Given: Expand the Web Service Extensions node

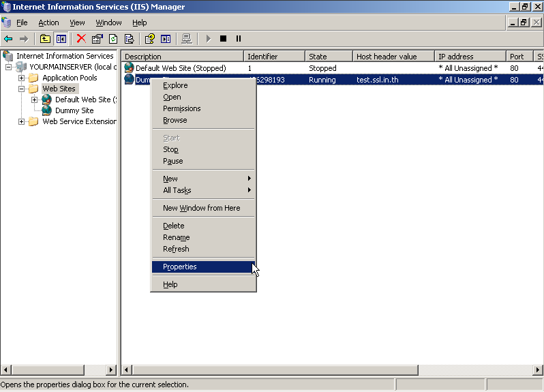Looking at the screenshot, I should pos(22,121).
